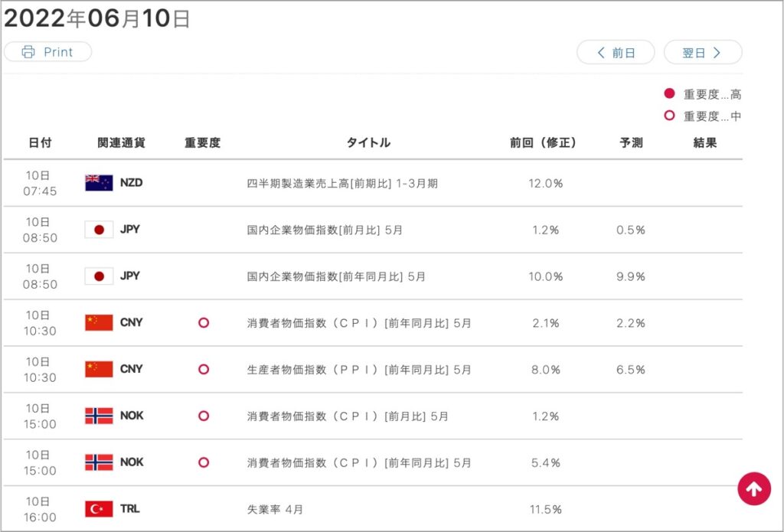Viewport: 784px width, 532px height.
Task: Click the China flag in the CPI row
Action: [99, 322]
